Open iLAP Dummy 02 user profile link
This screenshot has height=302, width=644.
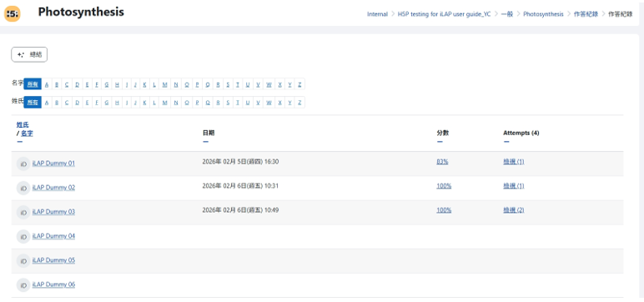[x=53, y=188]
